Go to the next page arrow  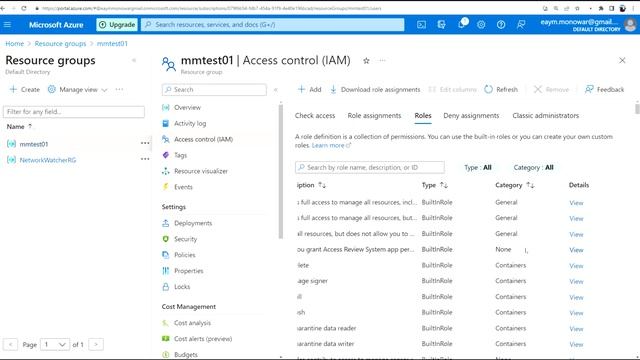96,344
